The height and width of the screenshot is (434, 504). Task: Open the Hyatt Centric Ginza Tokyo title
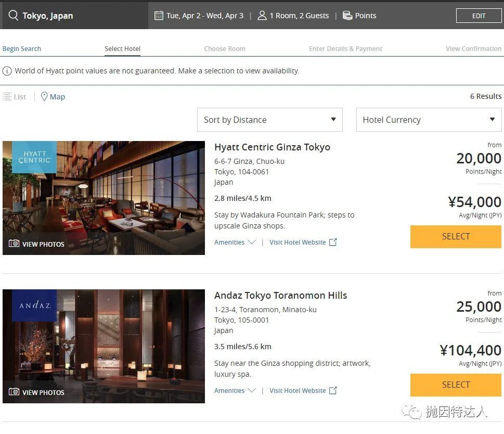click(272, 147)
